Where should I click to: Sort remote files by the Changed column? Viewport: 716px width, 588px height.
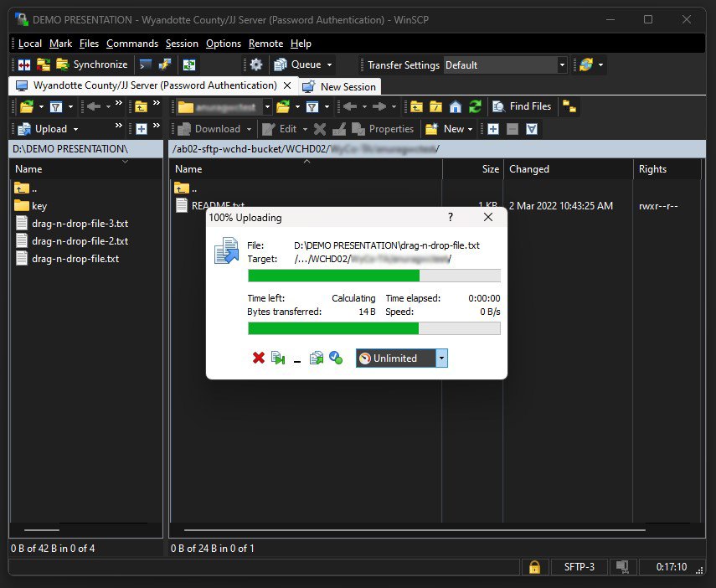568,169
